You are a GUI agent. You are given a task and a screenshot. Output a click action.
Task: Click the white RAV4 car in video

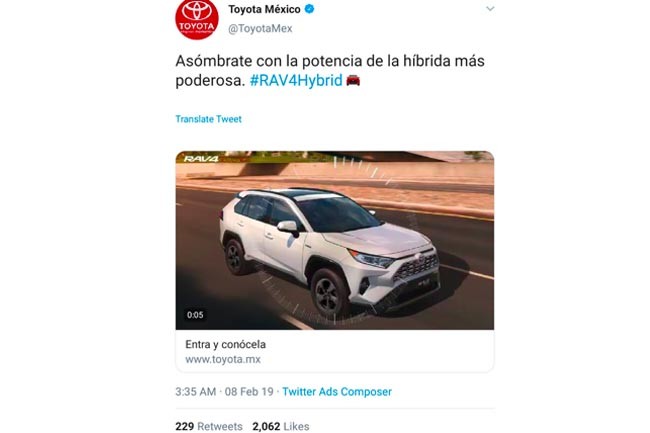tap(330, 251)
